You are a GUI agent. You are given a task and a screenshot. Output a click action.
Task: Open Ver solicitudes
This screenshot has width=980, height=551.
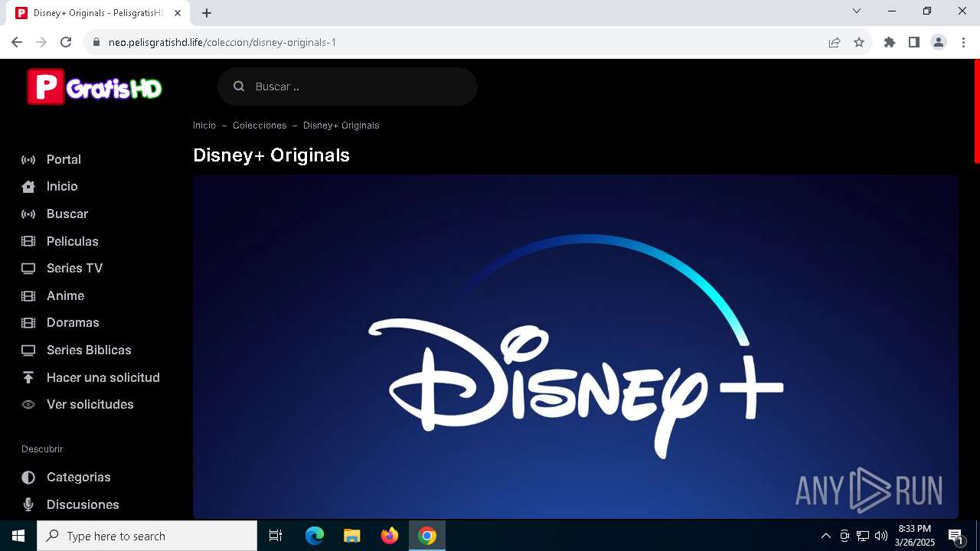[x=90, y=405]
